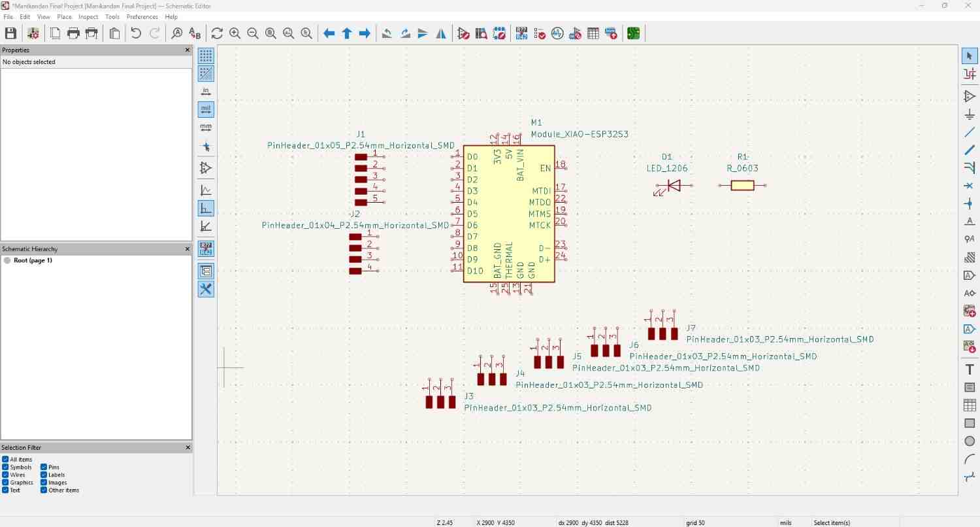Select the No-Connect flag tool
Viewport: 980px width, 527px height.
[x=970, y=186]
